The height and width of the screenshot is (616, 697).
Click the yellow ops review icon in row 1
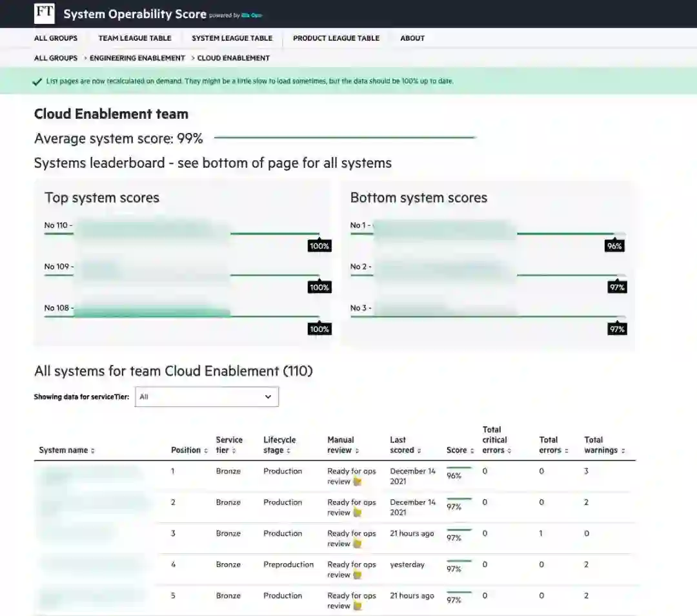[x=357, y=482]
